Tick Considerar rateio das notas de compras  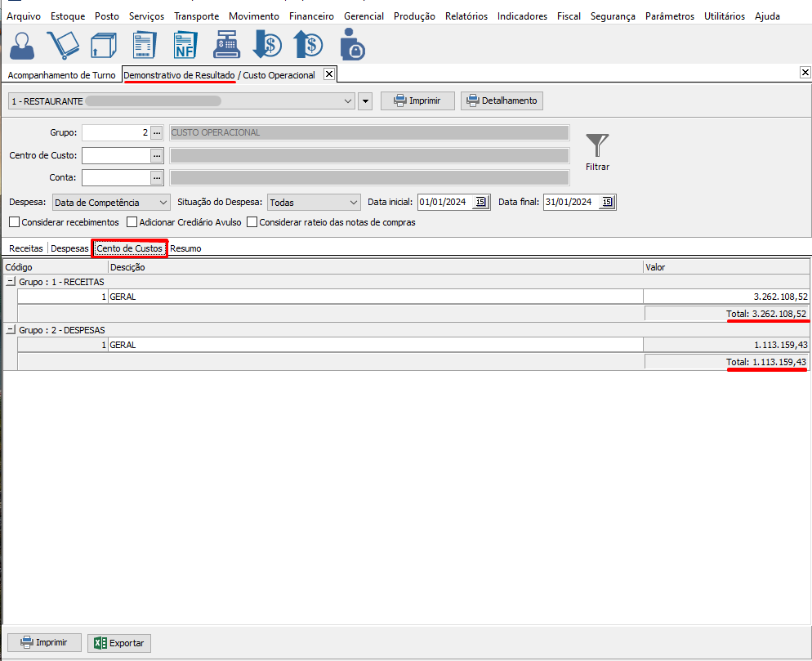click(x=252, y=222)
